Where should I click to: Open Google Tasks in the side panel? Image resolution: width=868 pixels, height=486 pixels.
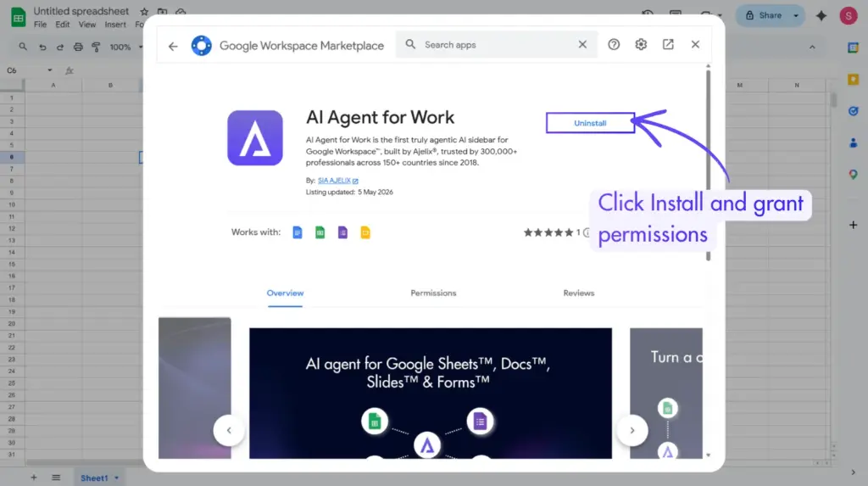tap(853, 111)
